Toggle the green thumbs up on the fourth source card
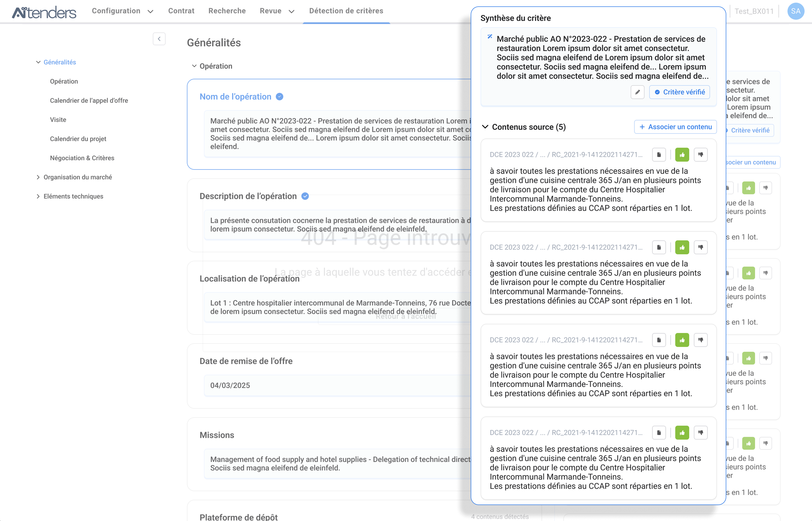This screenshot has height=521, width=812. coord(682,433)
